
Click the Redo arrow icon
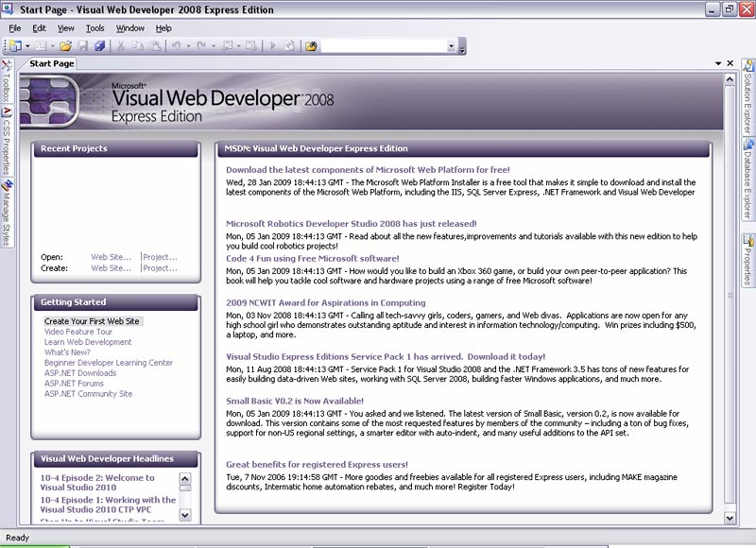point(201,45)
